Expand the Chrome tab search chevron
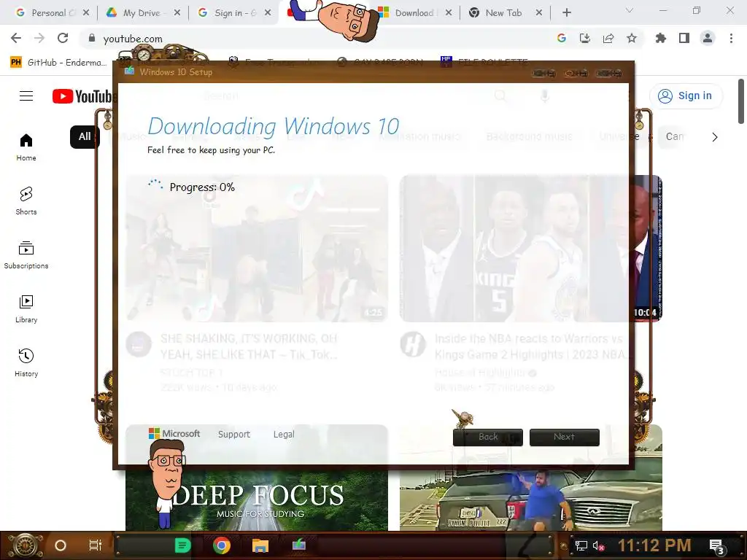 click(x=630, y=10)
